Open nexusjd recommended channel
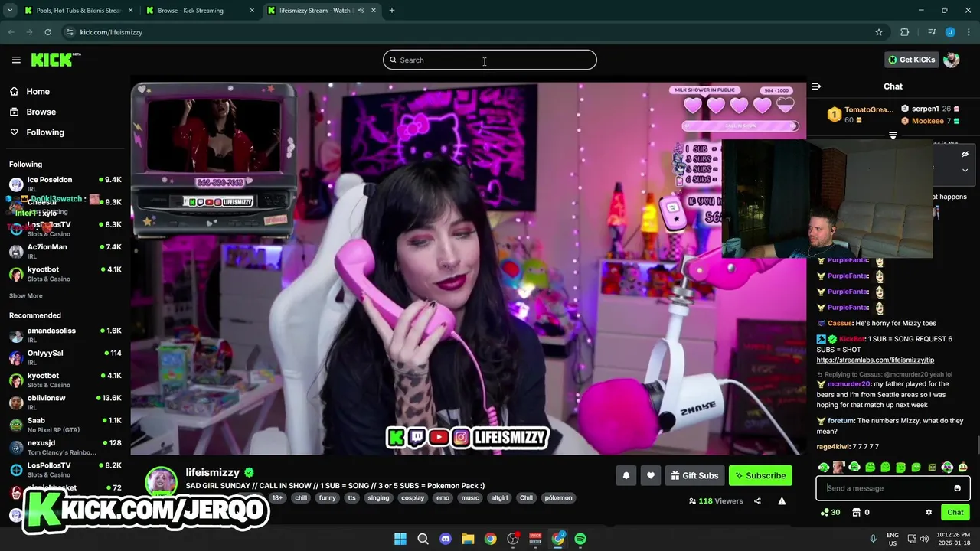This screenshot has width=980, height=551. click(65, 446)
